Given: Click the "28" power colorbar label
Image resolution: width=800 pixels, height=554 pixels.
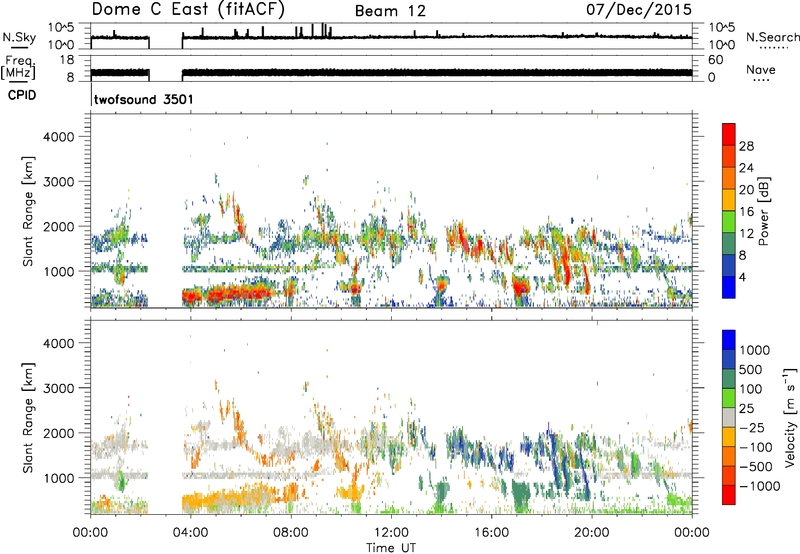Looking at the screenshot, I should pyautogui.click(x=746, y=146).
